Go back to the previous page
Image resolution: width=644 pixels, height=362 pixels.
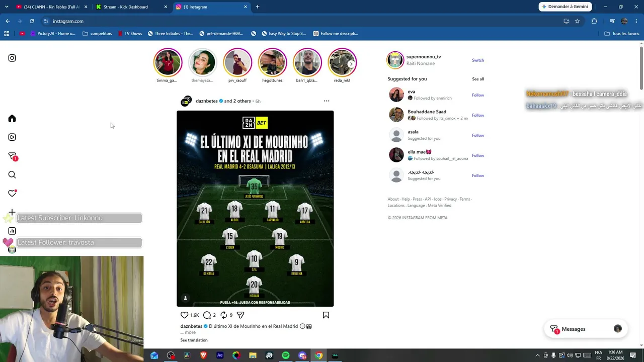8,21
